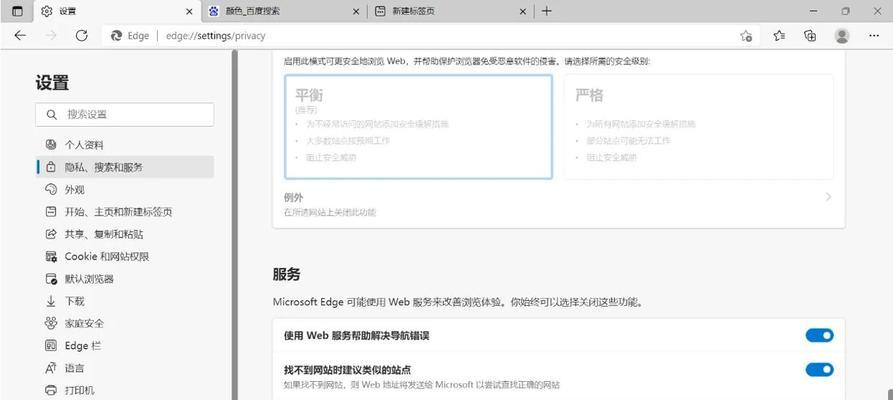Click the 搜索设置 search box
This screenshot has height=400, width=893.
(x=125, y=115)
